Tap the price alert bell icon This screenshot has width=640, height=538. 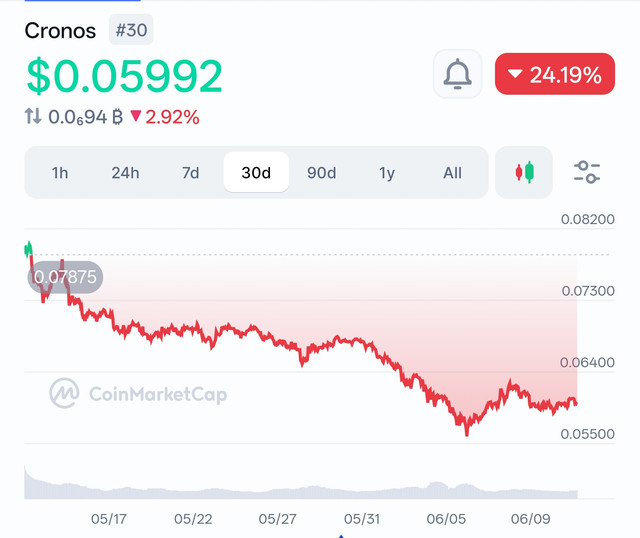(x=457, y=74)
